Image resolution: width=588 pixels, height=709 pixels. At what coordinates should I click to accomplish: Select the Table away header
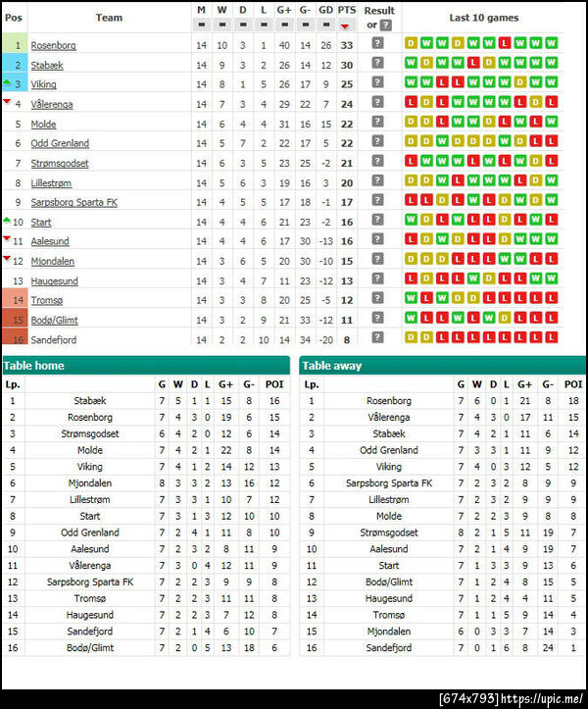444,366
